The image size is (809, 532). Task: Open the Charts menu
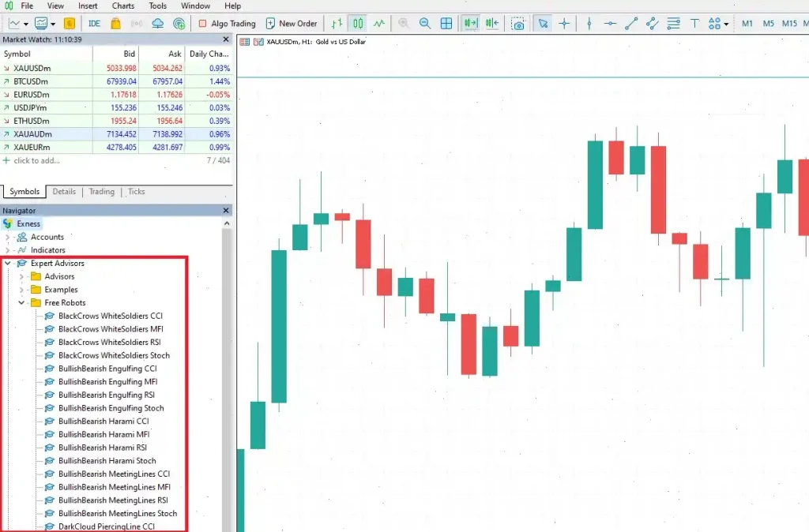click(123, 6)
